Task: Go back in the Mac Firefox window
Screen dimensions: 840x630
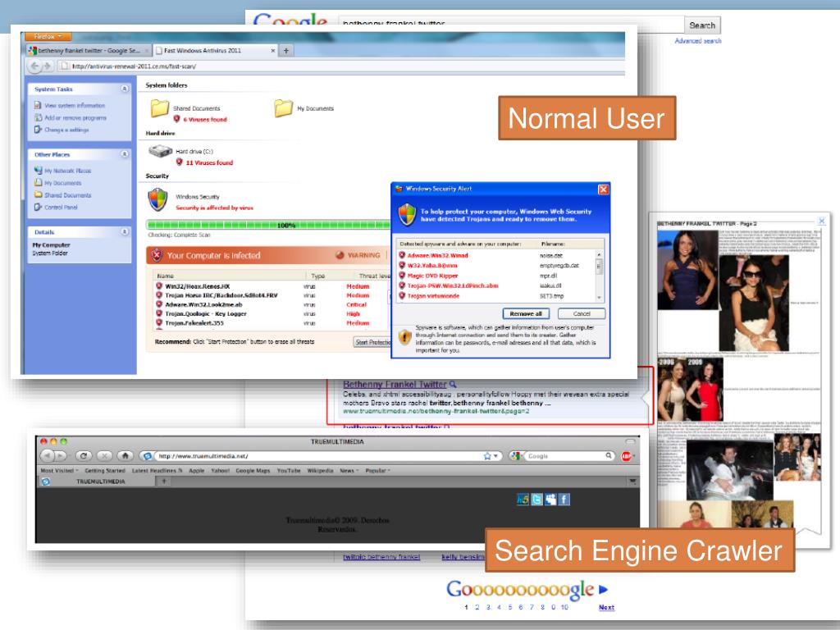Action: pos(47,456)
